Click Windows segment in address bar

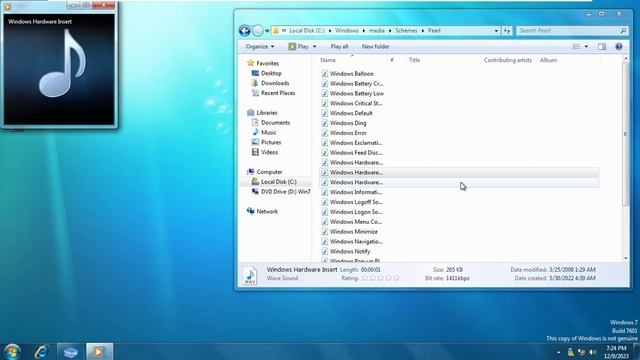[x=347, y=31]
